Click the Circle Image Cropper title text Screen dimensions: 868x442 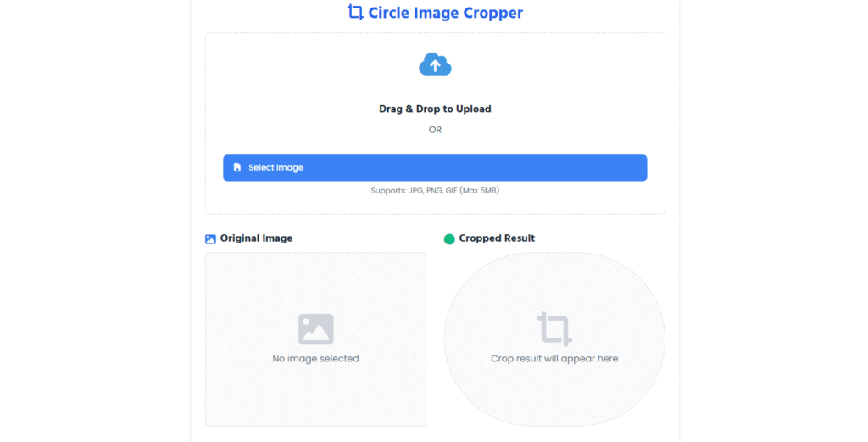point(445,13)
